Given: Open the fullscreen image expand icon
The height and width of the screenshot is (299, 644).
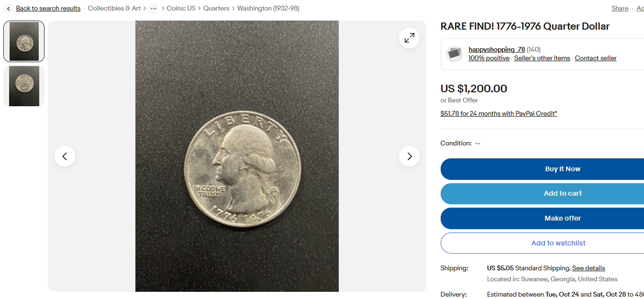Looking at the screenshot, I should point(409,38).
